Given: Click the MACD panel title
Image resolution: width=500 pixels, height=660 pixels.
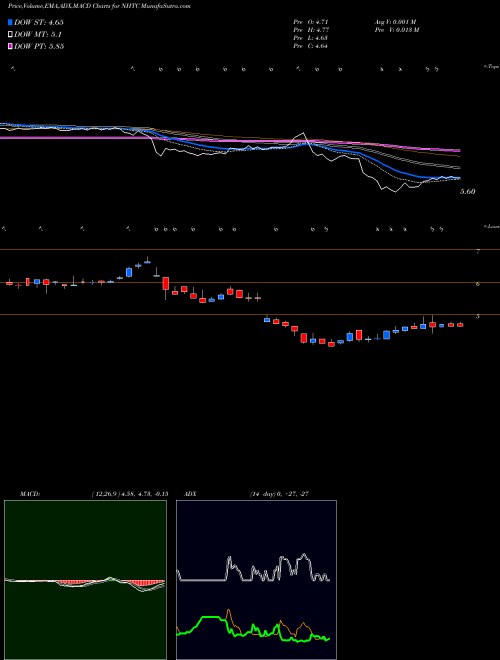Looking at the screenshot, I should click(x=30, y=493).
